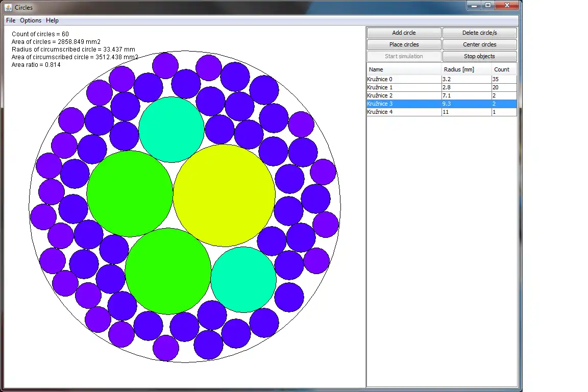Select the Kružnice 4 row

coord(442,112)
